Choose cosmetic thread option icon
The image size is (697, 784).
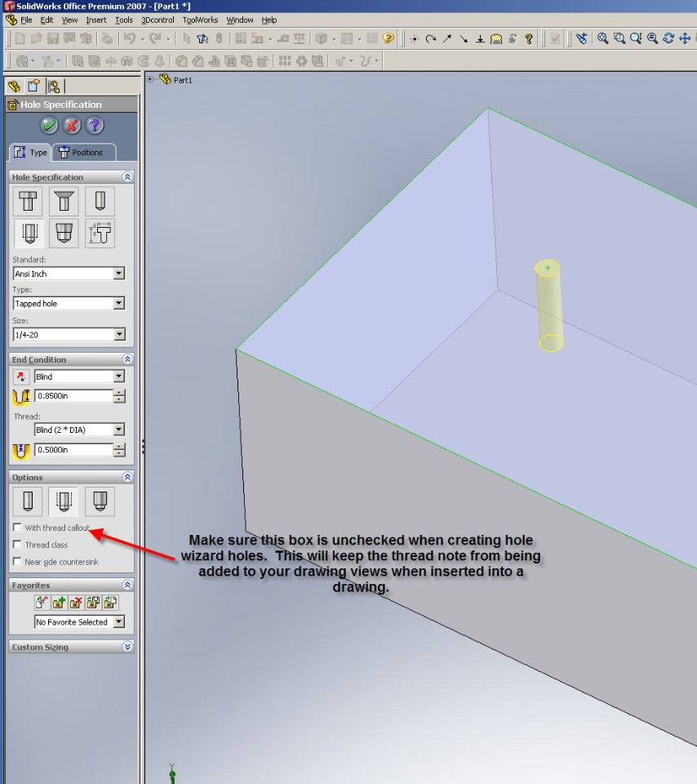tap(64, 501)
